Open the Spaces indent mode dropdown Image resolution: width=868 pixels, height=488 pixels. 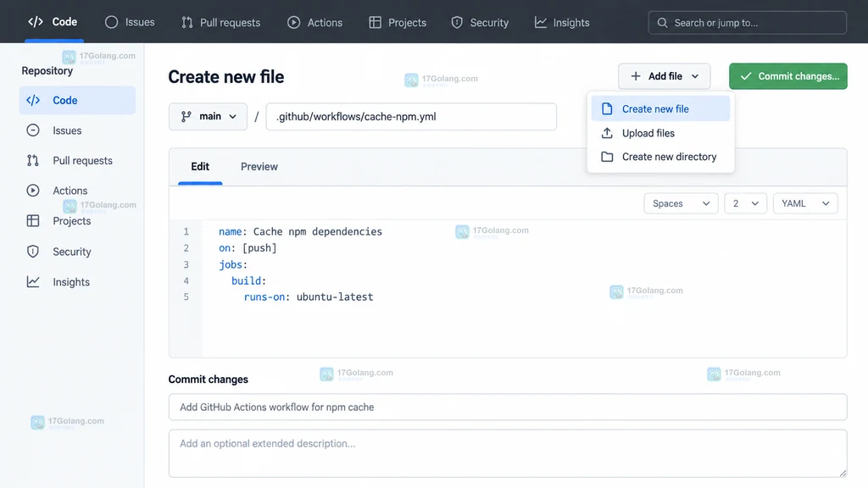pyautogui.click(x=681, y=203)
